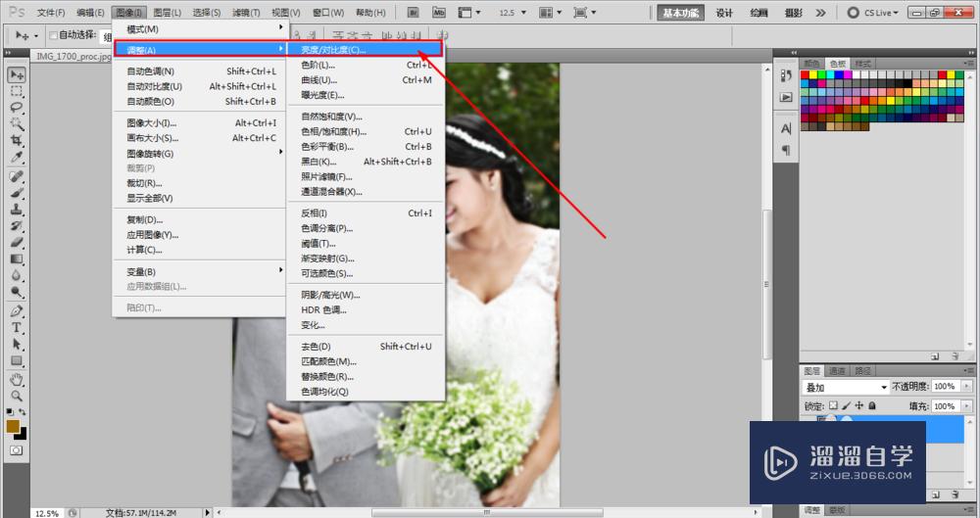980x518 pixels.
Task: Expand the opacity slider arrow
Action: 966,386
